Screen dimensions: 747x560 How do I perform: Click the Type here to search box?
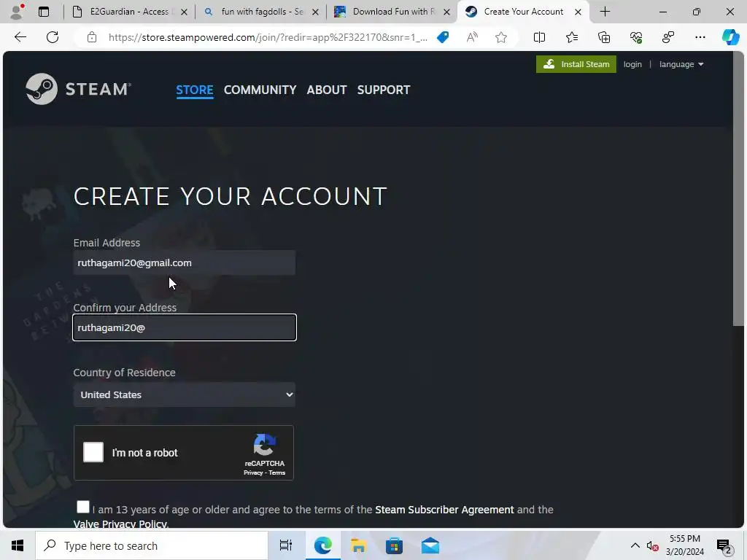152,545
